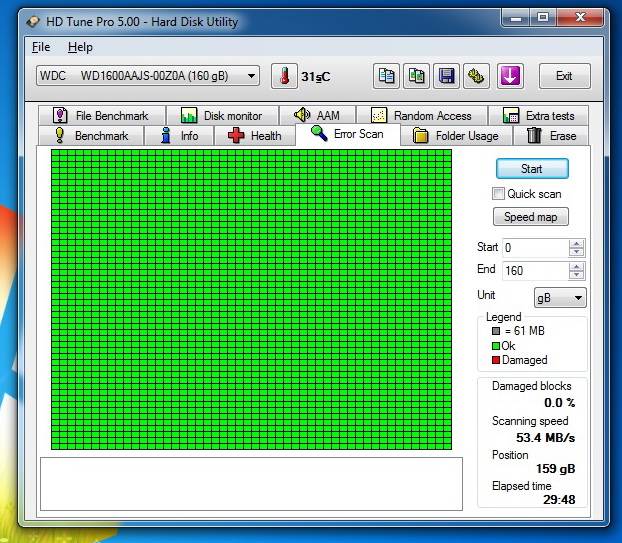Image resolution: width=622 pixels, height=543 pixels.
Task: Open the File Benchmark tab
Action: [102, 115]
